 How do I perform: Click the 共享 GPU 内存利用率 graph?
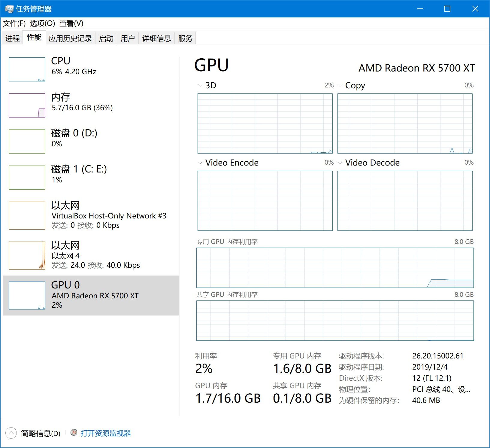pyautogui.click(x=335, y=321)
